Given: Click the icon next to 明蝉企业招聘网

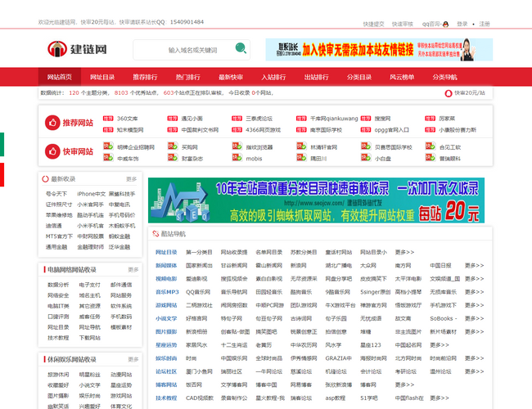Looking at the screenshot, I should (100, 147).
